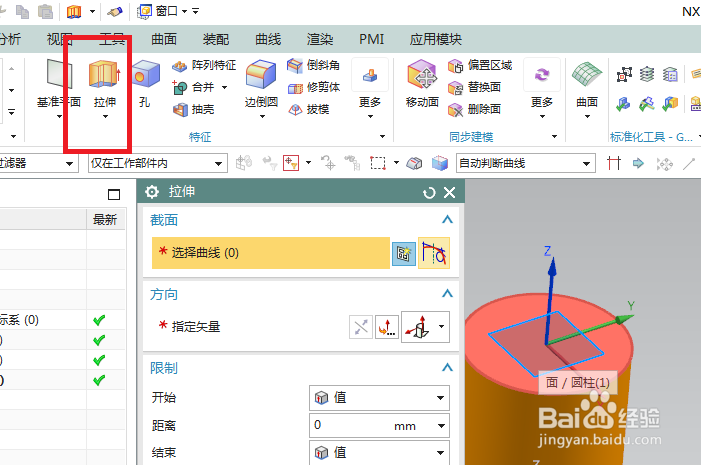Open the 装配 ribbon tab

pos(216,39)
